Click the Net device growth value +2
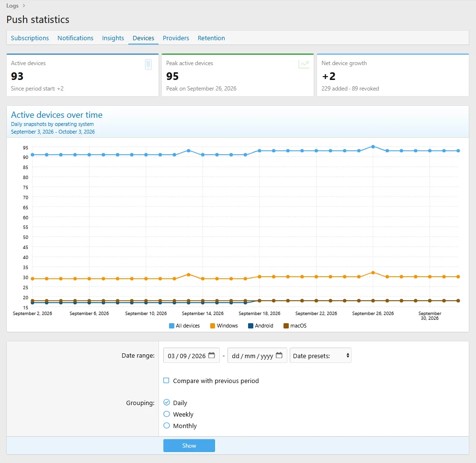The image size is (476, 463). coord(329,76)
